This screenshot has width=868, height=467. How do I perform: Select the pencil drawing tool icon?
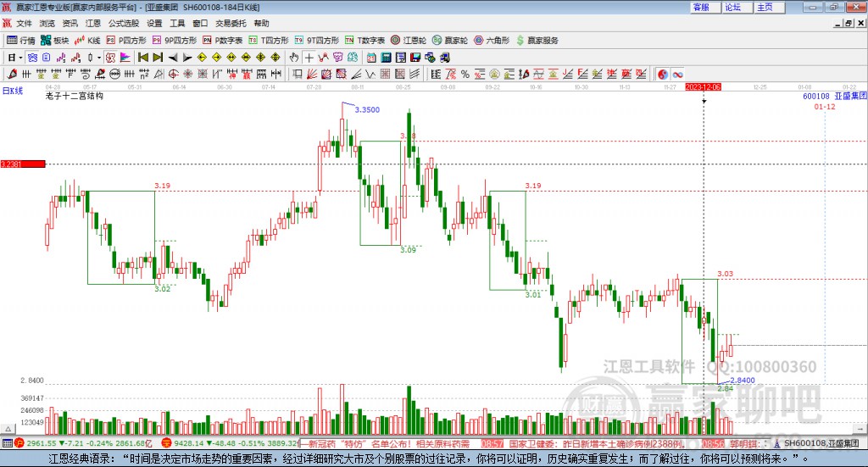tap(12, 74)
